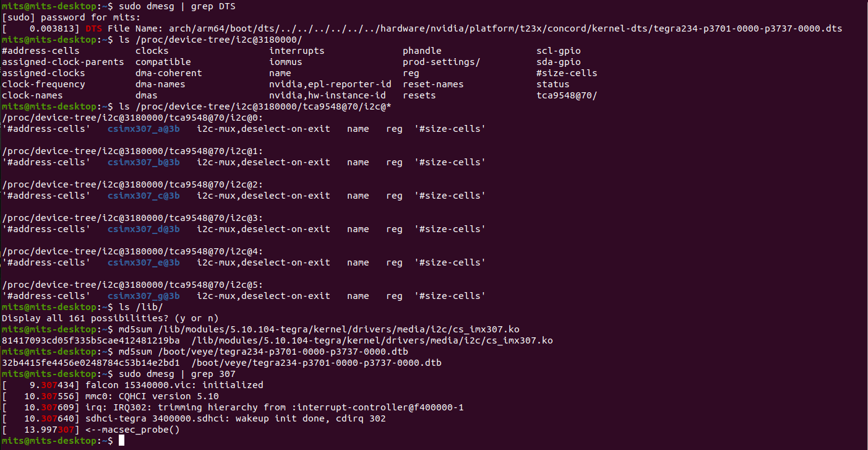Click the csimx307_c@3b directory entry
The width and height of the screenshot is (868, 450).
pos(144,196)
